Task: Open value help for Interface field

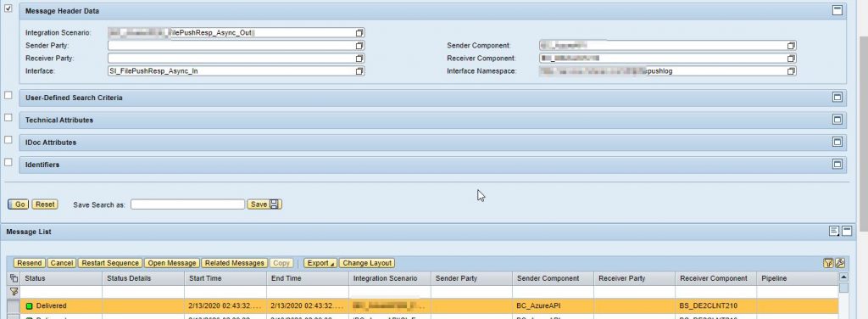Action: [359, 71]
